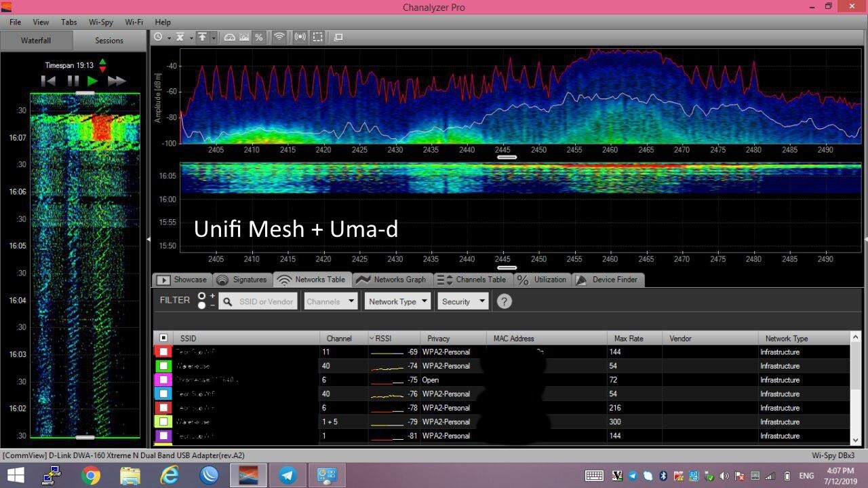Pause the waterfall recording playback
The width and height of the screenshot is (868, 488).
[73, 81]
